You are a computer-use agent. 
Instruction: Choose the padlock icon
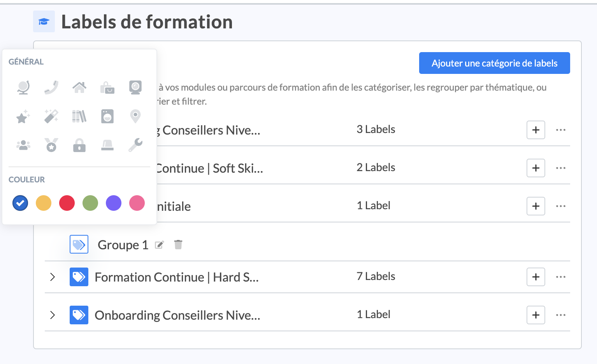click(79, 145)
